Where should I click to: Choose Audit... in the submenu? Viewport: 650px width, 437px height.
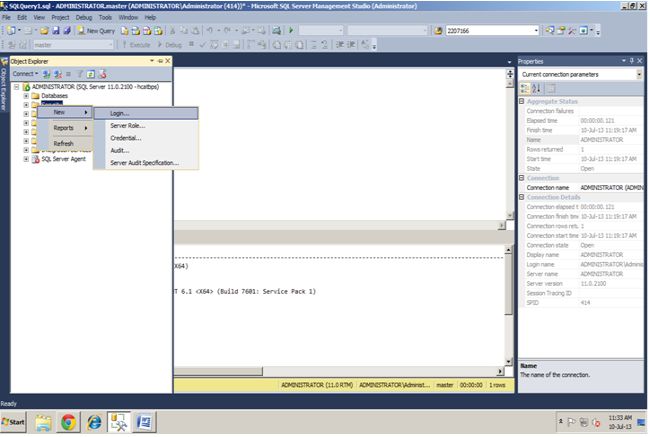pos(146,151)
